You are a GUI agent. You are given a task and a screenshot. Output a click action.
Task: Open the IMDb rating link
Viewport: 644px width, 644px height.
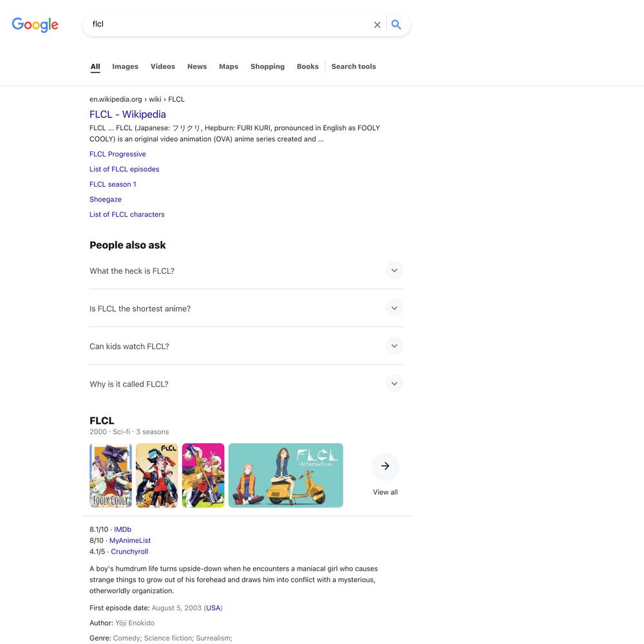123,529
